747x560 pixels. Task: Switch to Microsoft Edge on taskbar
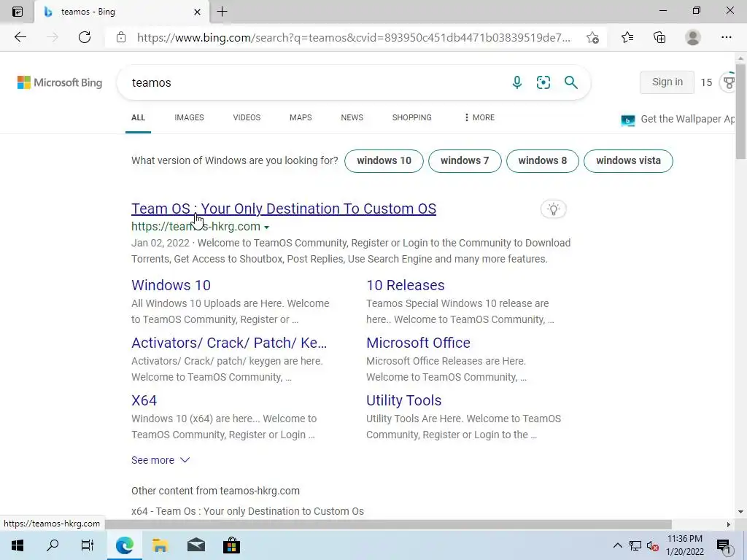click(124, 545)
